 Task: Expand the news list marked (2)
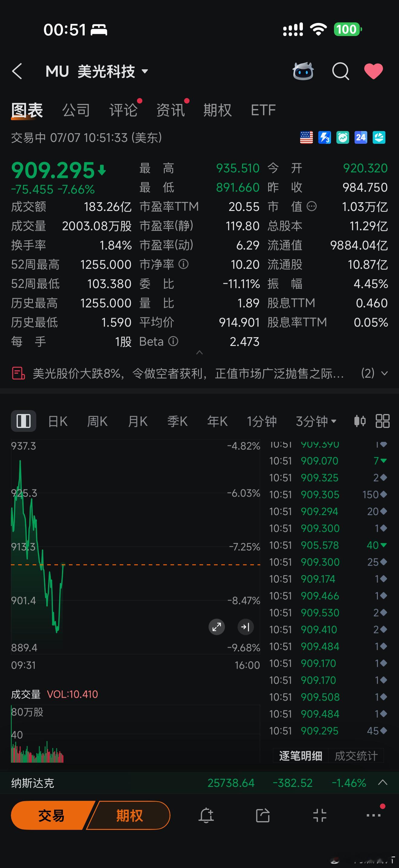point(375,373)
